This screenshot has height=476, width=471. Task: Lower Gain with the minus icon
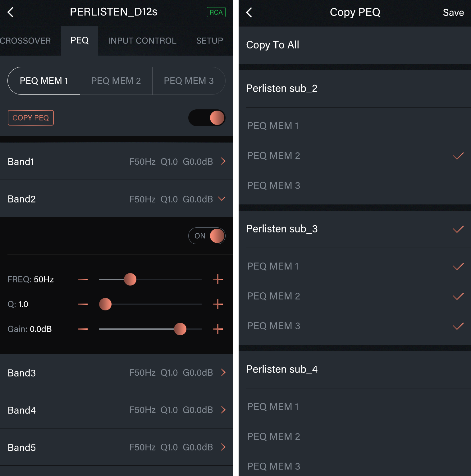pos(83,329)
